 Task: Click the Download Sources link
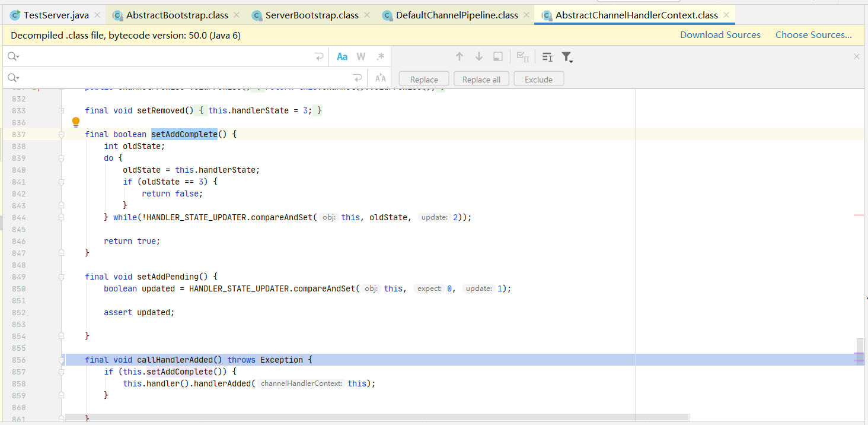720,35
